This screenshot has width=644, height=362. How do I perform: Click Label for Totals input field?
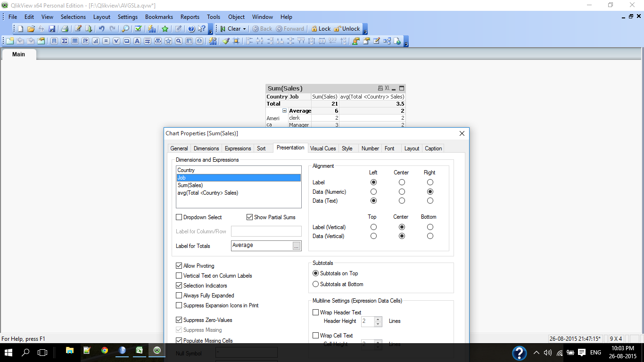(262, 246)
